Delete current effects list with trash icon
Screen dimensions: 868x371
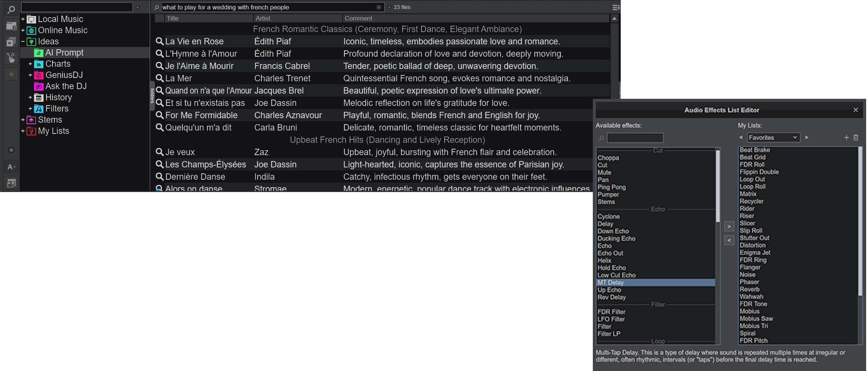[856, 138]
